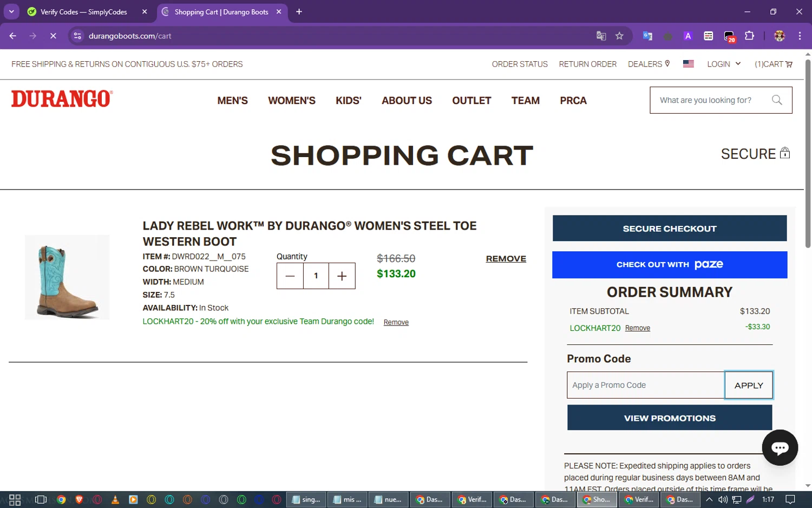Open the live chat bubble
812x508 pixels.
780,447
